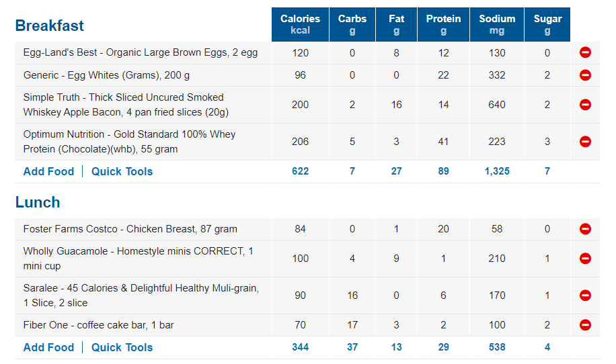The height and width of the screenshot is (364, 616).
Task: Click the Calories kcal column header
Action: pos(300,25)
